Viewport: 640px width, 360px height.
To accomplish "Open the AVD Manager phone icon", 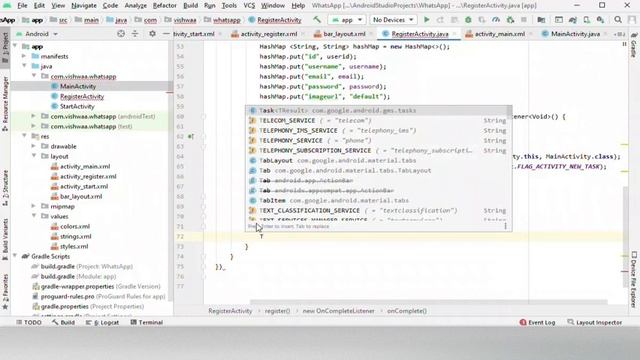I will pyautogui.click(x=587, y=20).
